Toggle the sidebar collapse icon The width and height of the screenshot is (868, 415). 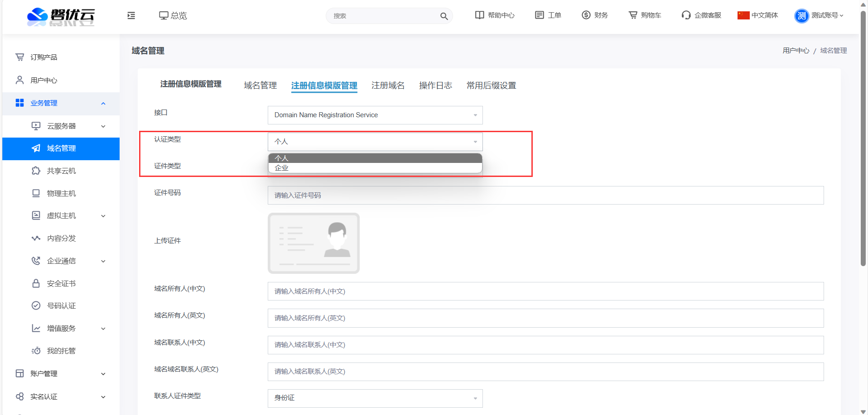131,16
